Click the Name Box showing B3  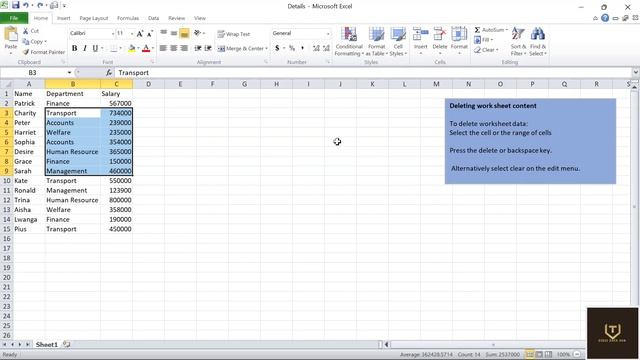click(x=33, y=73)
